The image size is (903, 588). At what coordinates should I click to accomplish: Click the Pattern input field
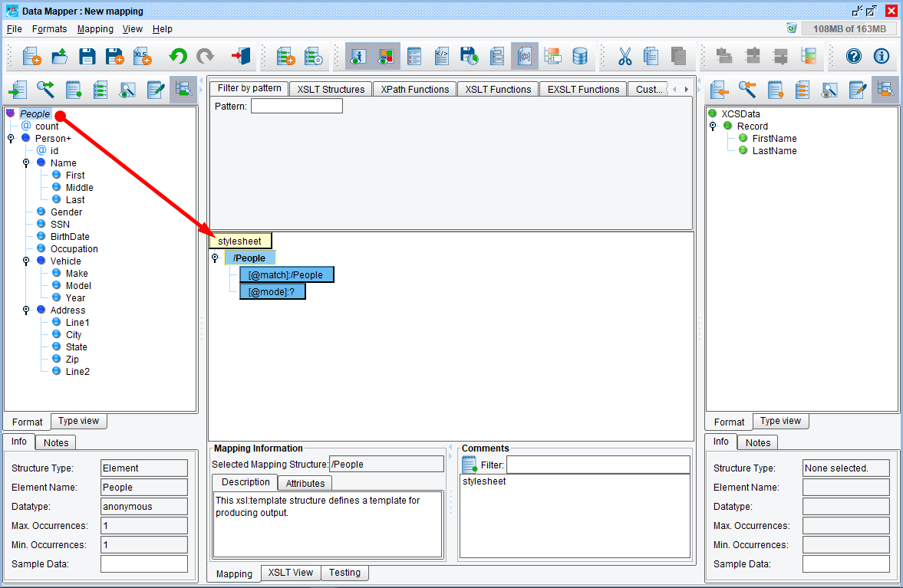[297, 106]
